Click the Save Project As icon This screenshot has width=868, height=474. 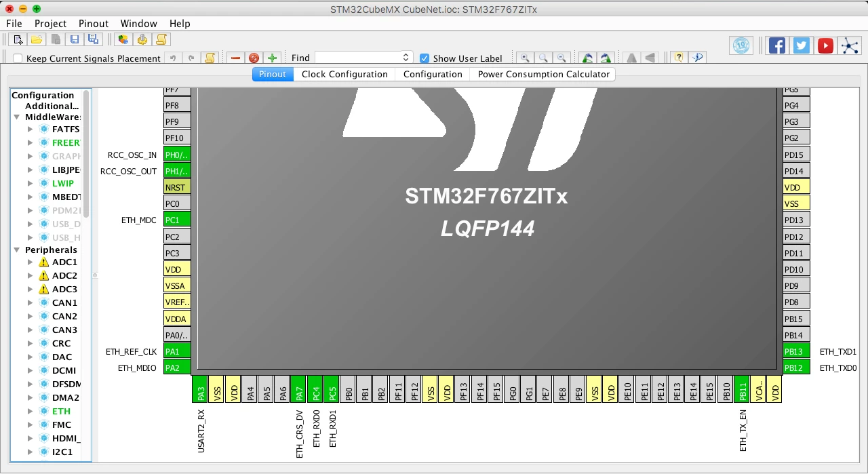tap(94, 39)
